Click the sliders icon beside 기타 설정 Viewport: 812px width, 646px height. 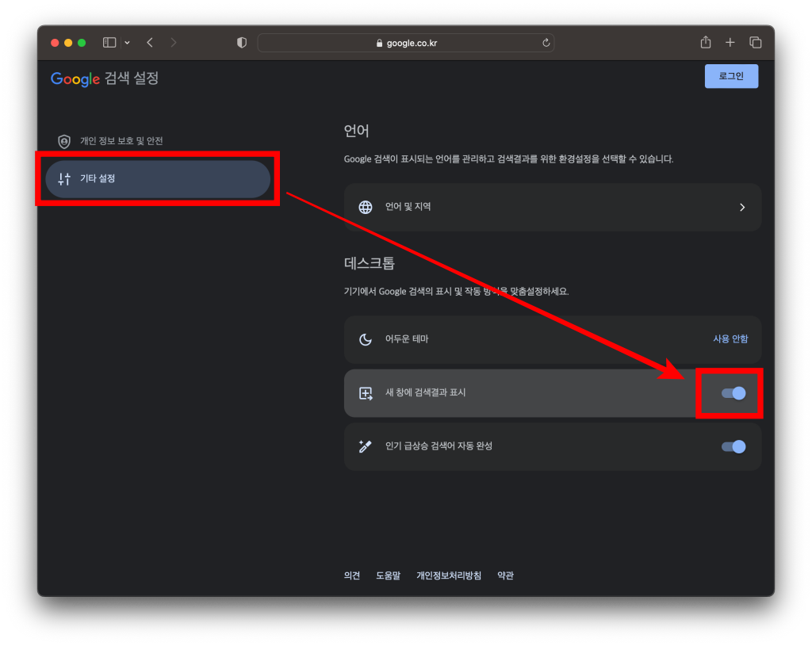[x=64, y=179]
